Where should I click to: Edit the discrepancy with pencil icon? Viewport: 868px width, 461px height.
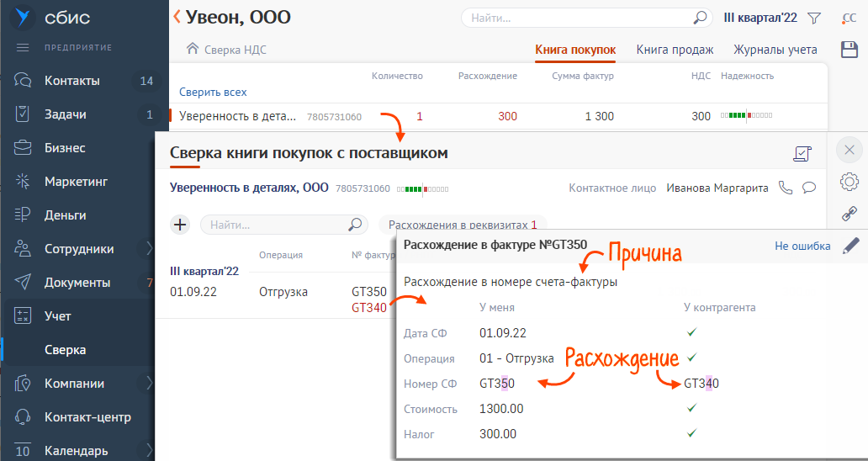point(851,246)
